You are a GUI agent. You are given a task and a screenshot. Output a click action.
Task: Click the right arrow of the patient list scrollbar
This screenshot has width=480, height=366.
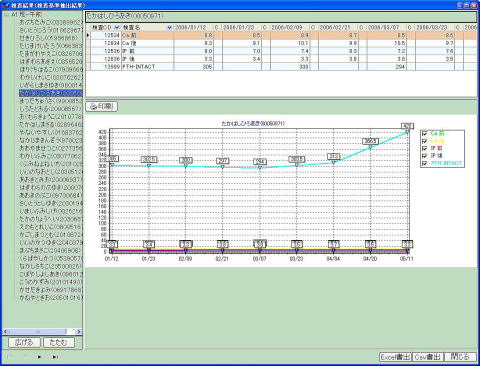tap(78, 331)
